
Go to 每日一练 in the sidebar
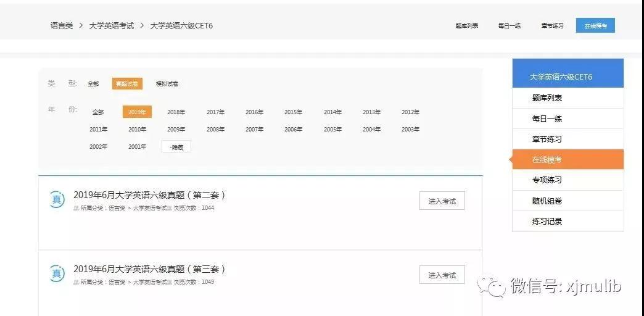547,118
